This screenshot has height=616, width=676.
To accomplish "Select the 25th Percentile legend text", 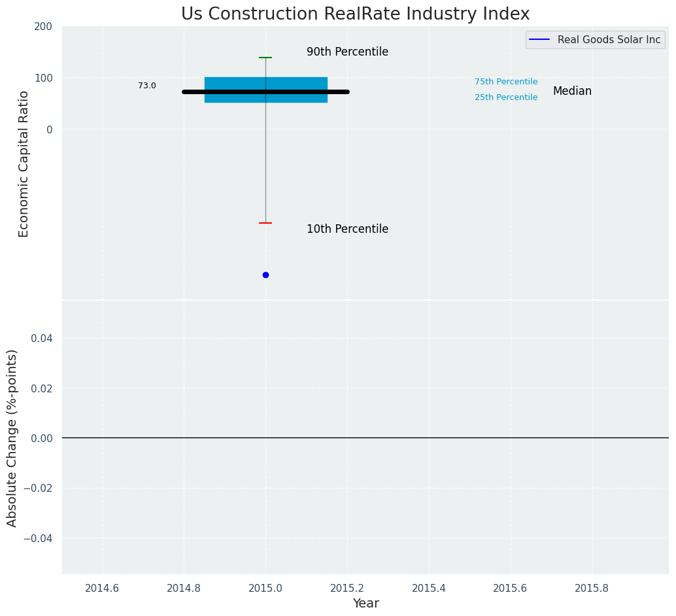I will 506,97.
